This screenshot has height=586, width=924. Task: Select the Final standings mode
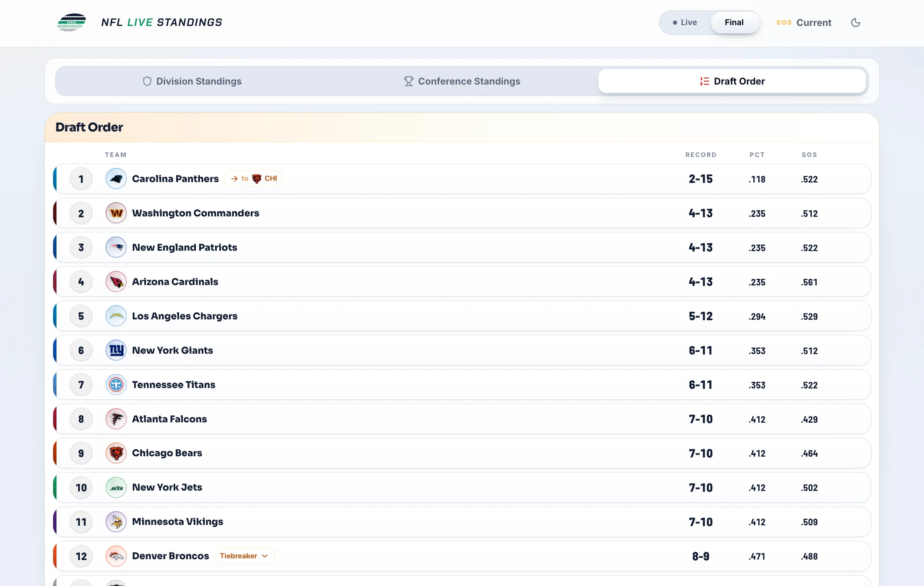(734, 23)
